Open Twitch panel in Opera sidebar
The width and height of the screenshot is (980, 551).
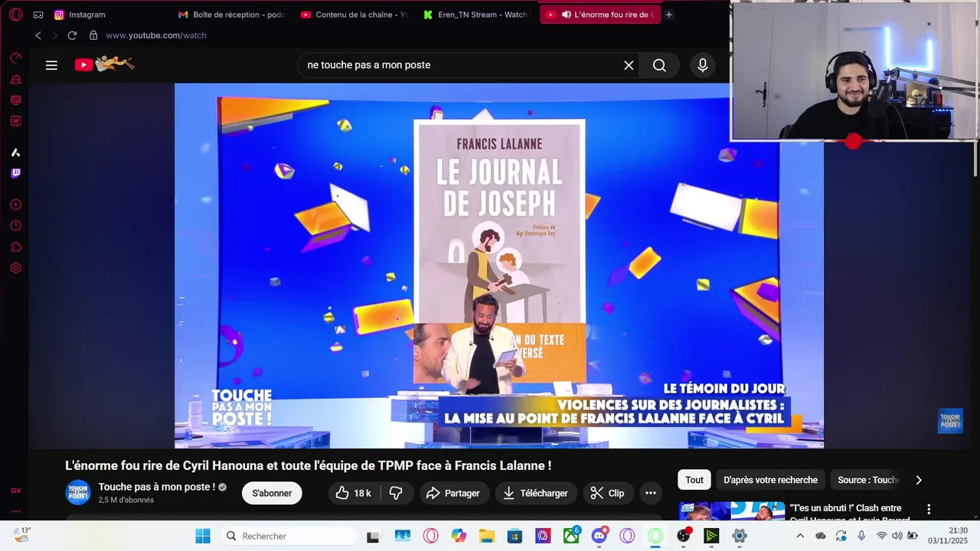pyautogui.click(x=16, y=173)
